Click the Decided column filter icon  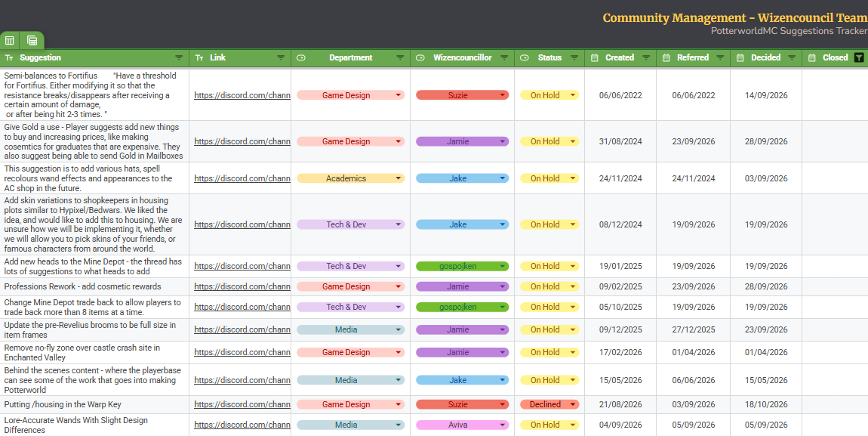pyautogui.click(x=793, y=57)
